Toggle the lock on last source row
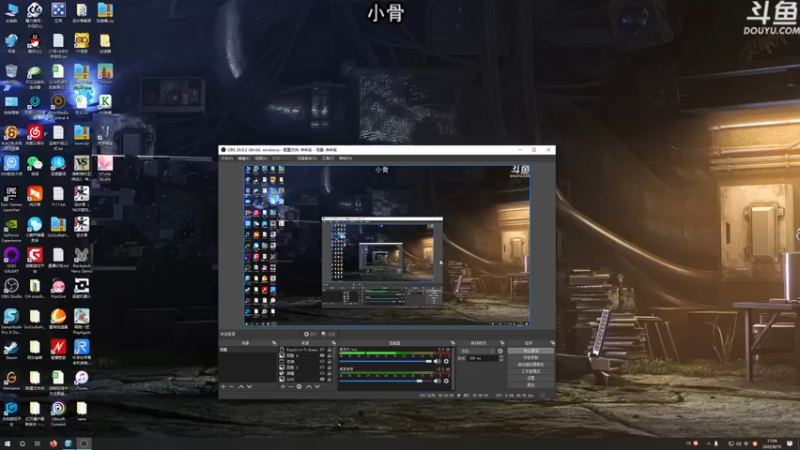The height and width of the screenshot is (450, 800). (329, 380)
